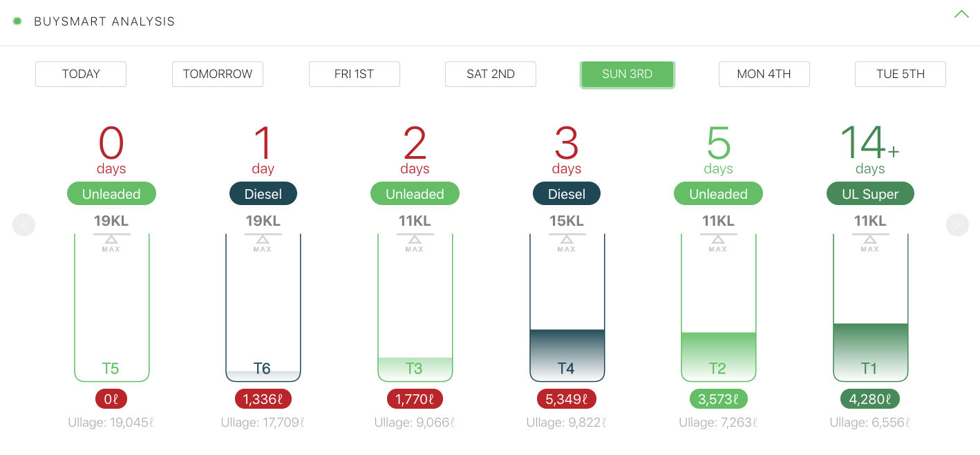Select the MON 4TH date
The height and width of the screenshot is (455, 980).
pyautogui.click(x=764, y=74)
